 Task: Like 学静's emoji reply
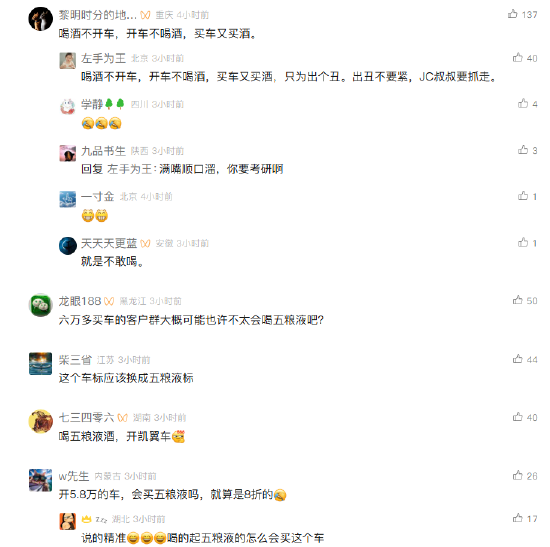click(523, 104)
